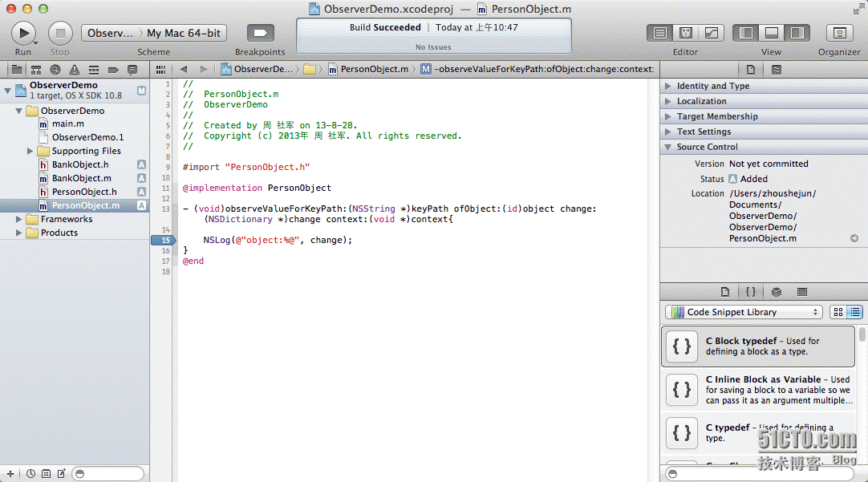Show the Media library
This screenshot has height=482, width=868.
(801, 292)
